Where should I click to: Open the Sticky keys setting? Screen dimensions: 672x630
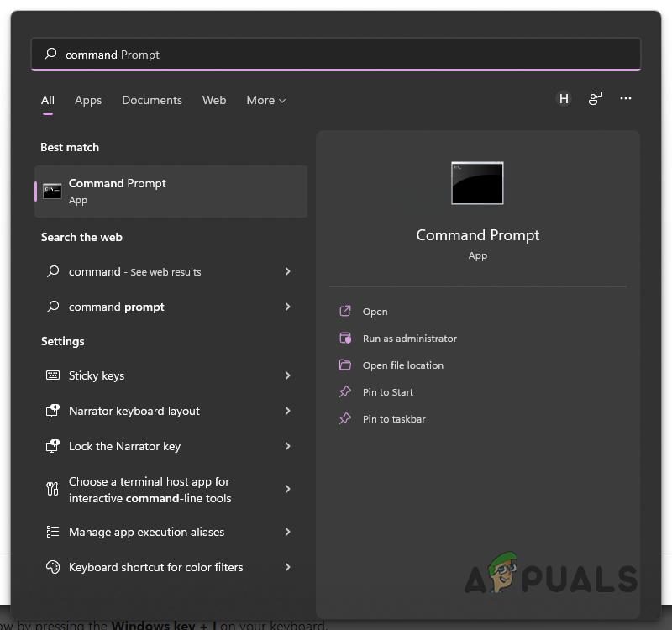[x=170, y=375]
